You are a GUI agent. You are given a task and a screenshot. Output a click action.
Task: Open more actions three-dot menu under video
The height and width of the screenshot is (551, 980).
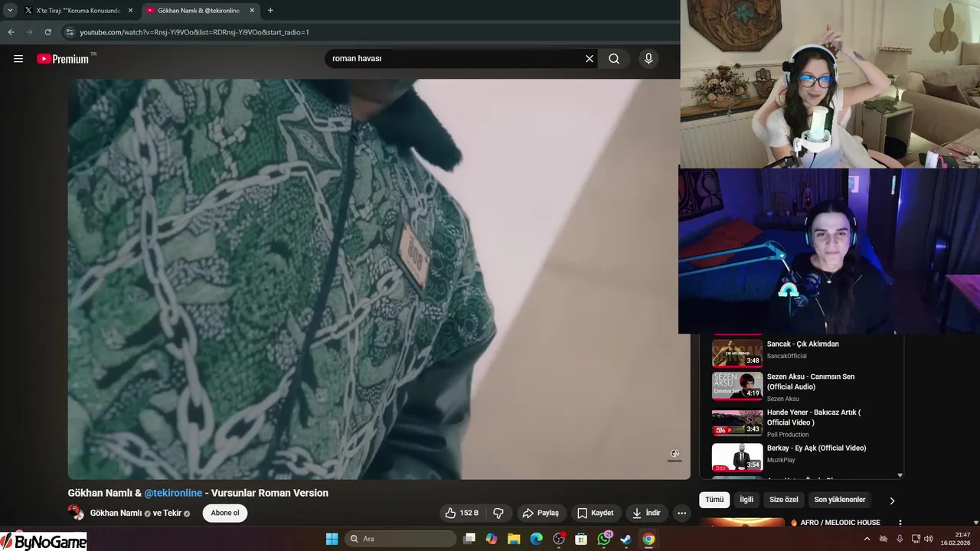click(681, 513)
